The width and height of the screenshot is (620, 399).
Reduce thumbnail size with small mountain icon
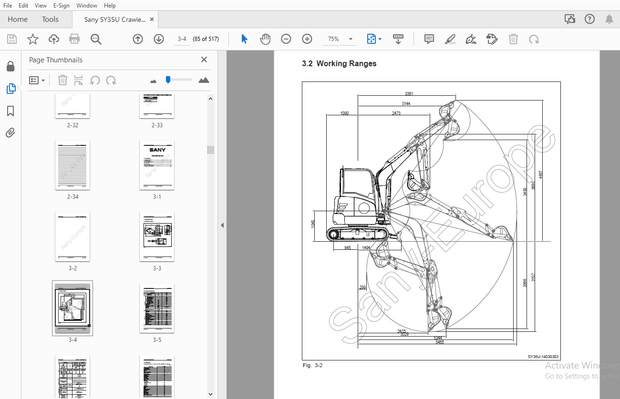point(153,81)
